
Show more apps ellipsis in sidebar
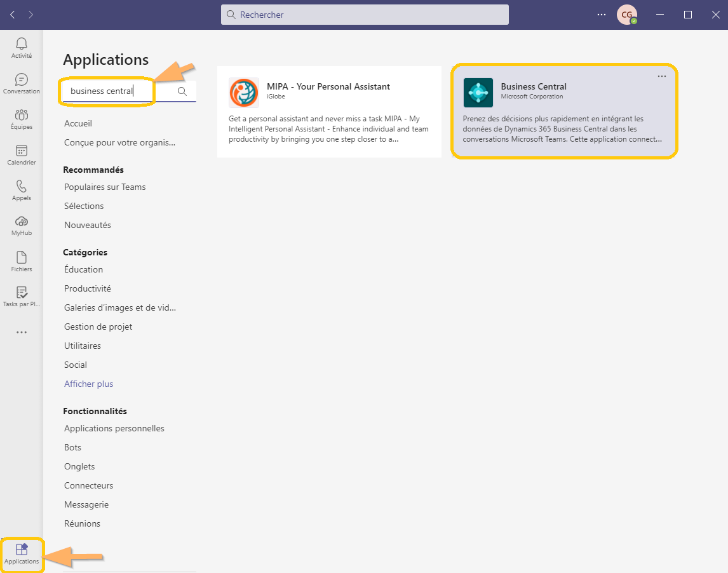coord(22,332)
